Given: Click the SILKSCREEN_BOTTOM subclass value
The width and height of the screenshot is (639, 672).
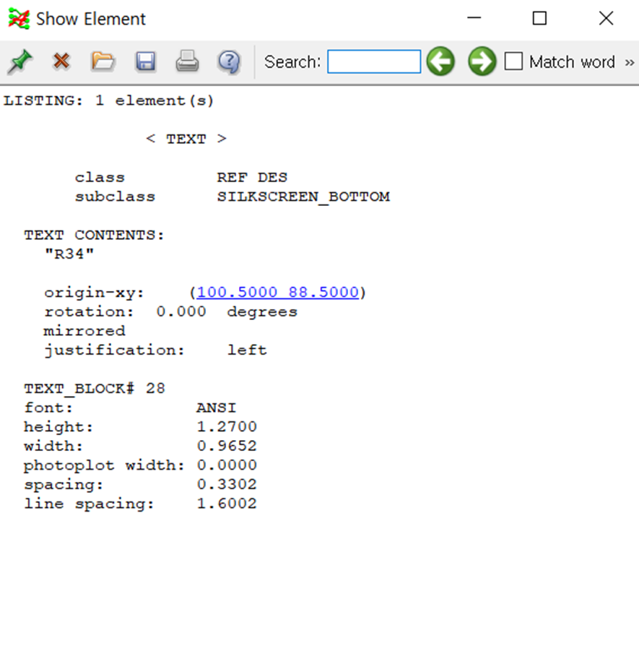Looking at the screenshot, I should pos(303,197).
